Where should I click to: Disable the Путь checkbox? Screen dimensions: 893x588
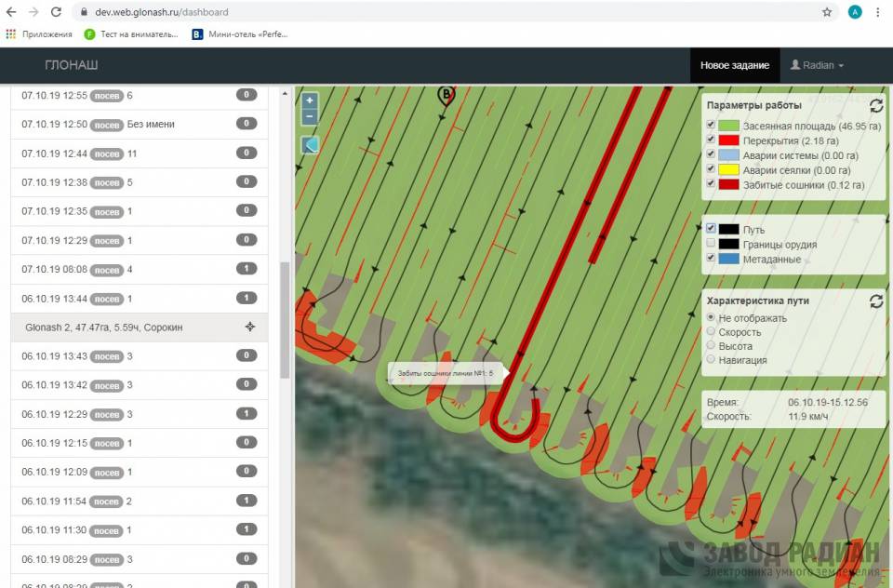[710, 229]
